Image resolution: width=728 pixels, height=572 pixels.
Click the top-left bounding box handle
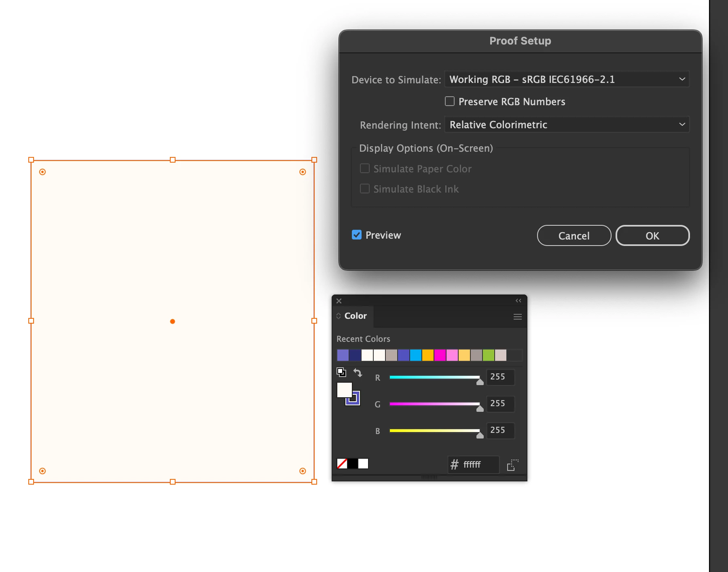coord(31,160)
